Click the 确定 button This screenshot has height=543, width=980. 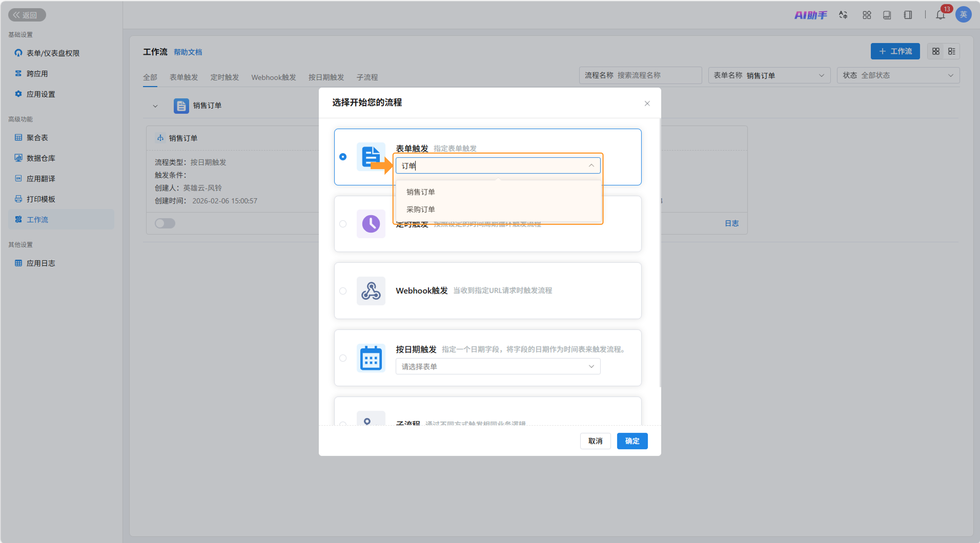632,441
